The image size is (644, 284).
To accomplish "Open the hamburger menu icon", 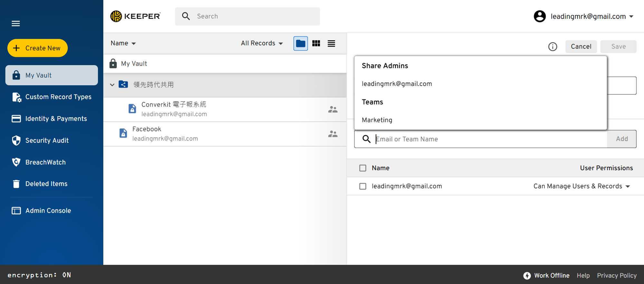I will pos(16,24).
